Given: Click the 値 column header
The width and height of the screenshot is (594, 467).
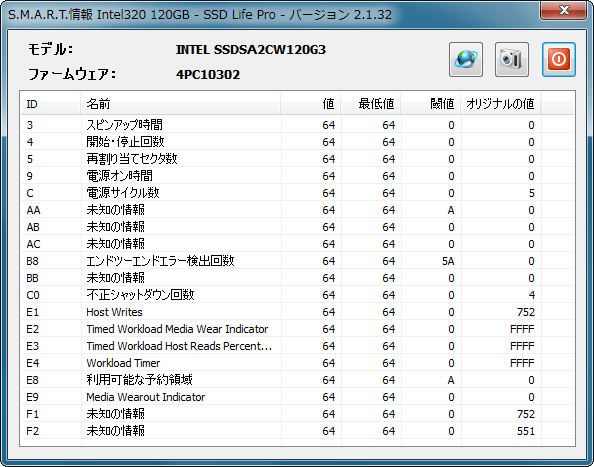Looking at the screenshot, I should [311, 103].
